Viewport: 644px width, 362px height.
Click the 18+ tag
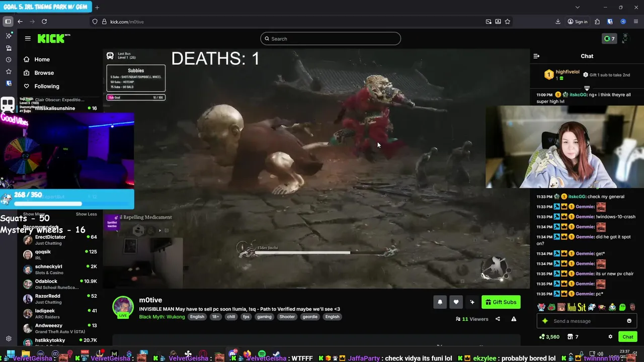point(215,317)
